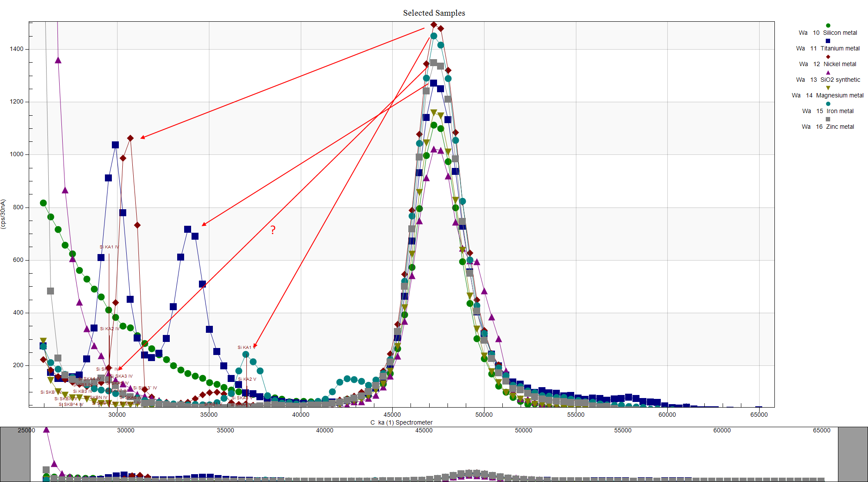868x482 pixels.
Task: Click the blue square Titanium metal legend marker
Action: [828, 41]
